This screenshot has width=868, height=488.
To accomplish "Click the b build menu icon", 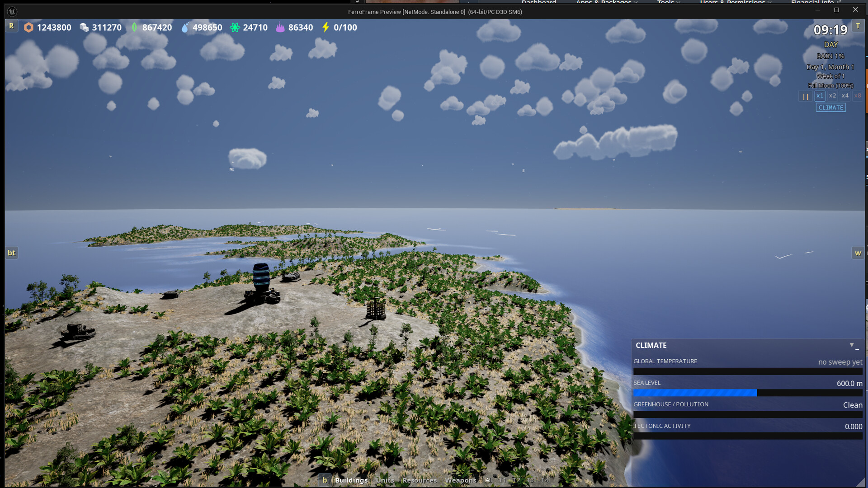I will pos(325,480).
